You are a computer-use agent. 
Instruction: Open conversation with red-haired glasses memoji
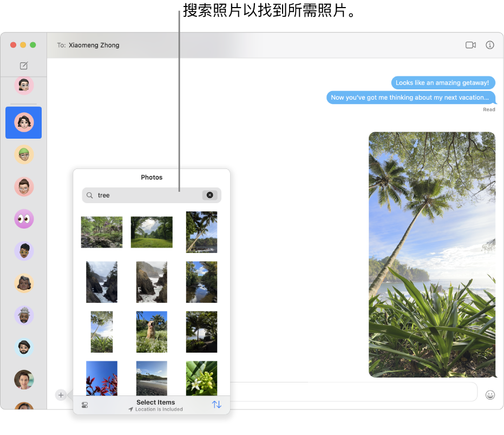pyautogui.click(x=24, y=186)
